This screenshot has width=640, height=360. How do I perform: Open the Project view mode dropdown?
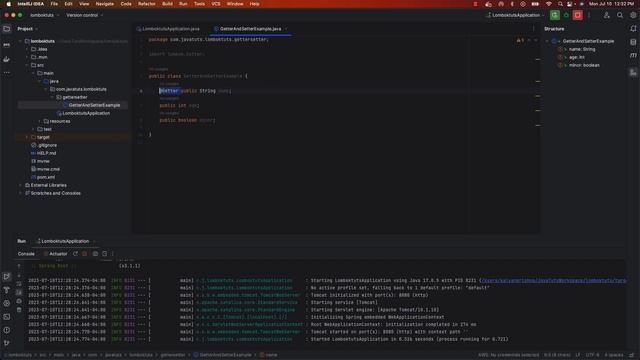tap(27, 29)
